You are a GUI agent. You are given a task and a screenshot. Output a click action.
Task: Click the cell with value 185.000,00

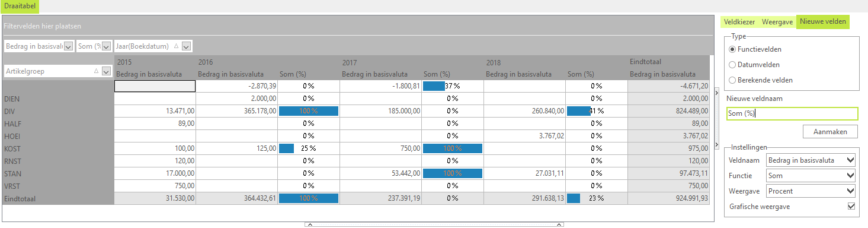tap(381, 111)
